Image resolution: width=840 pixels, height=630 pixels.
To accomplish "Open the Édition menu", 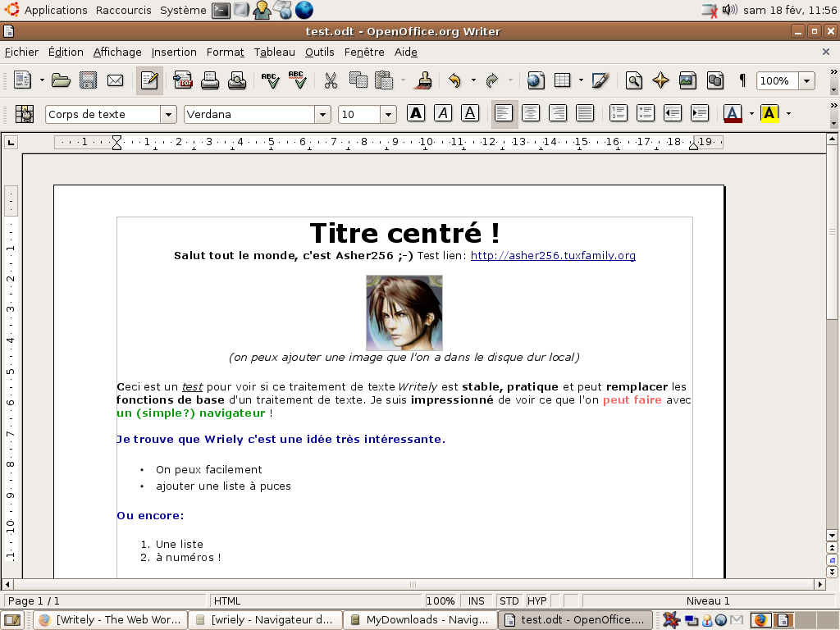I will pyautogui.click(x=66, y=52).
